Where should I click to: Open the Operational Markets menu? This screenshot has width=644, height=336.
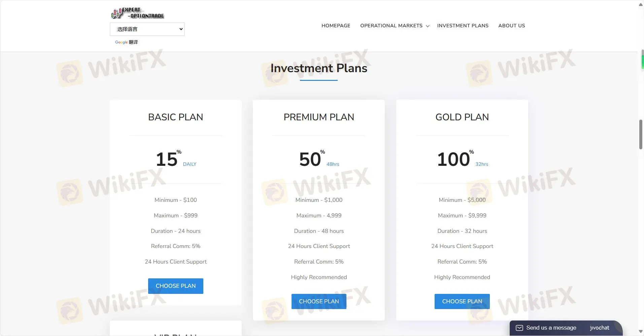[391, 26]
